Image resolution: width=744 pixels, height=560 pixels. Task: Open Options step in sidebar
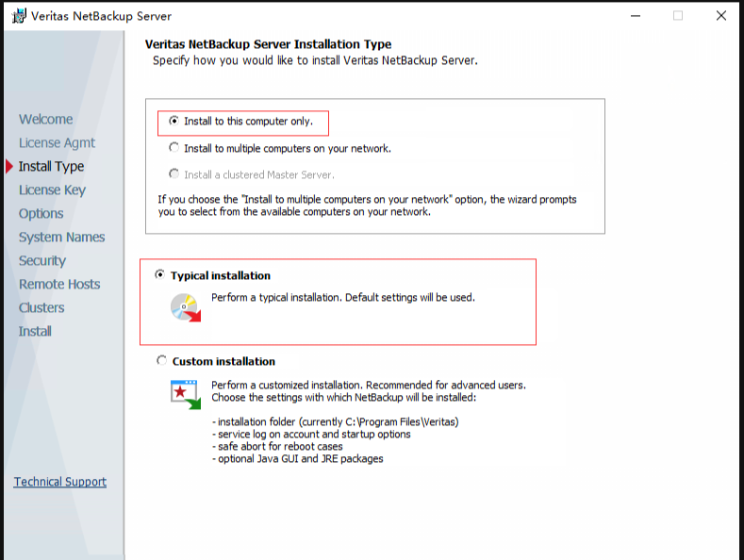[41, 214]
